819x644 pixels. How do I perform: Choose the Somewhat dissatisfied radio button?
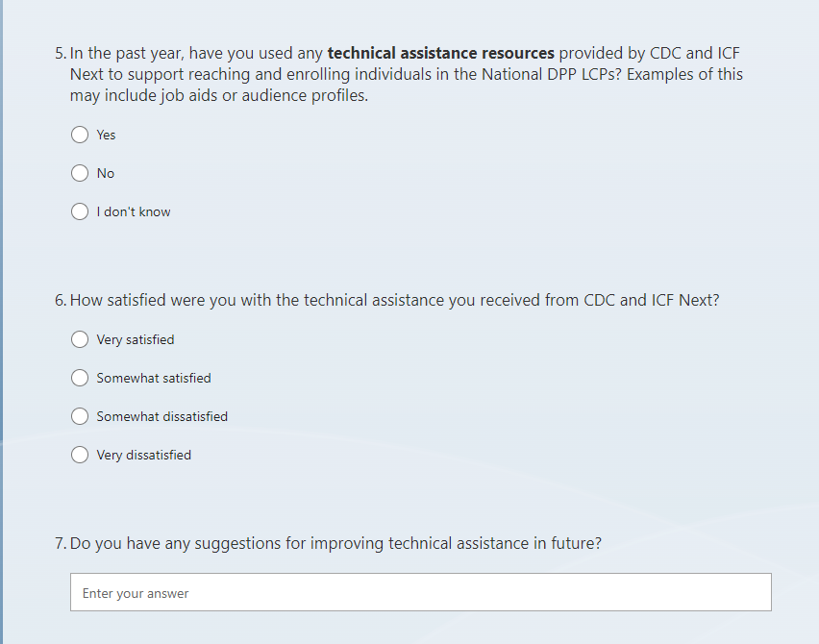80,416
